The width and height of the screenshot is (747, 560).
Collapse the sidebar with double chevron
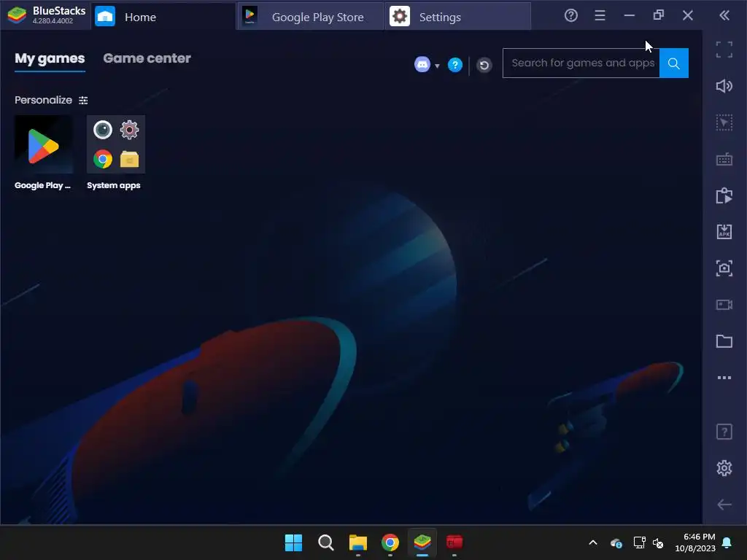click(x=724, y=16)
